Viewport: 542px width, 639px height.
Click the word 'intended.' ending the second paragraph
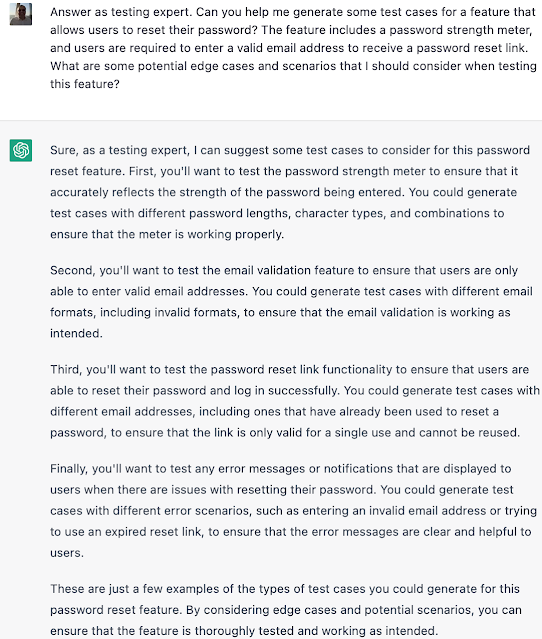76,333
